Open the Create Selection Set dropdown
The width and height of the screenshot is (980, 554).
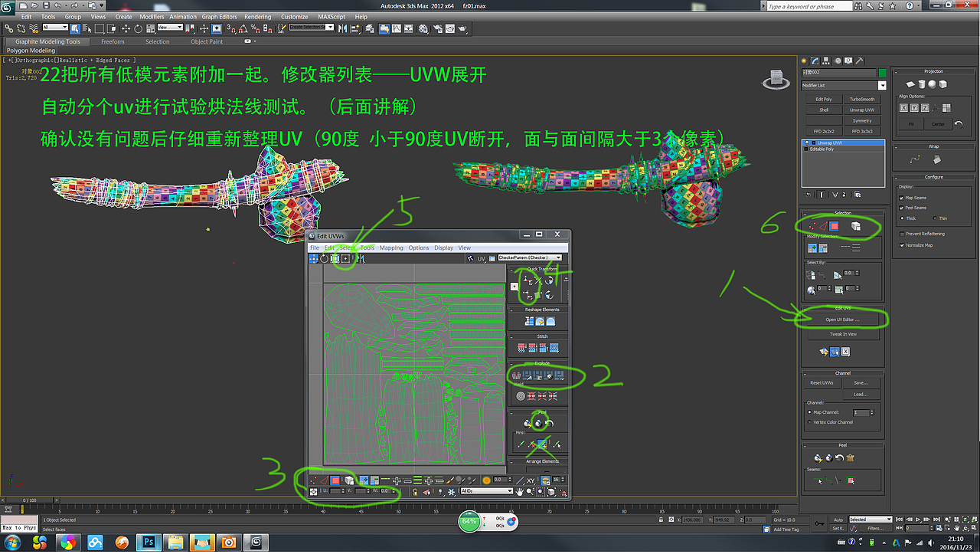312,28
